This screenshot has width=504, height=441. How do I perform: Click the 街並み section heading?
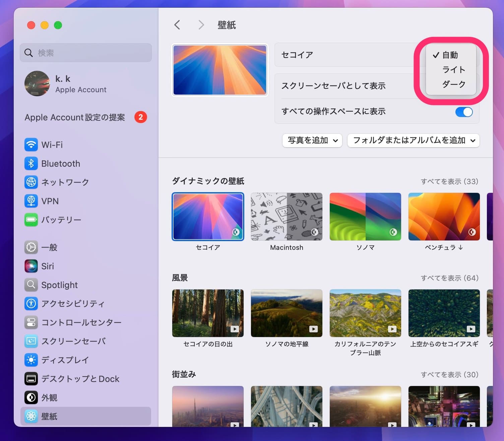coord(184,374)
